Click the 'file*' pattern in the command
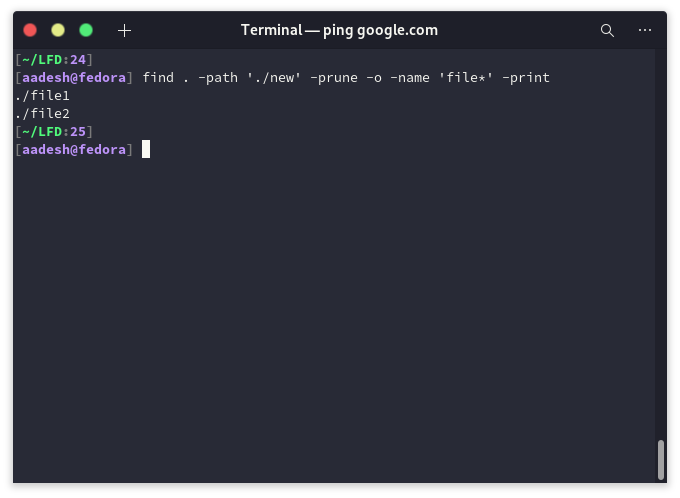 click(466, 78)
